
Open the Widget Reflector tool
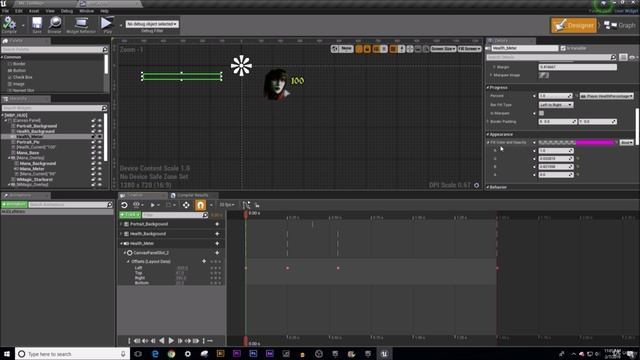81,24
